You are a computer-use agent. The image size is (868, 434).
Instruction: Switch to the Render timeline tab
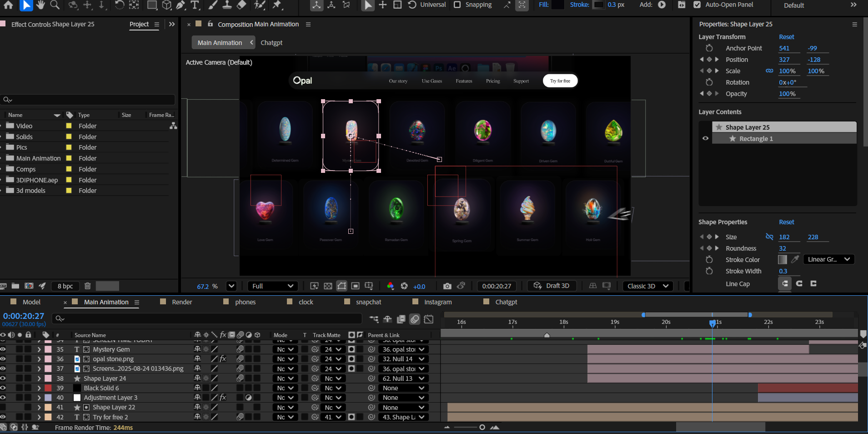[x=182, y=302]
